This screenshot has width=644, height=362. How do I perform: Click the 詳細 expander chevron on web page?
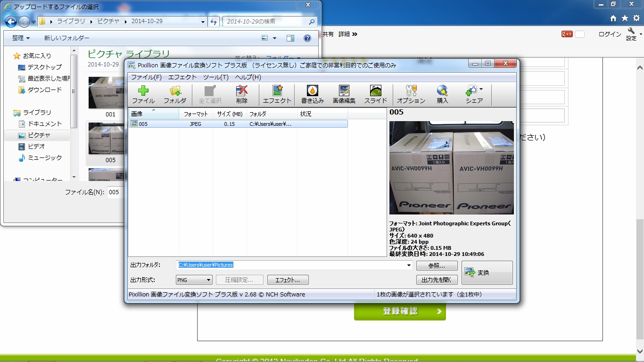pos(355,34)
